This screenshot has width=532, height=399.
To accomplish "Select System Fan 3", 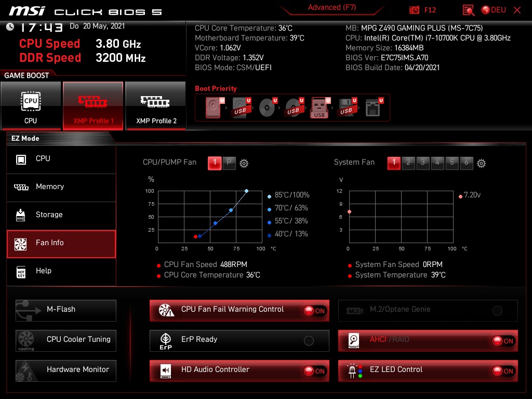I will (x=423, y=163).
